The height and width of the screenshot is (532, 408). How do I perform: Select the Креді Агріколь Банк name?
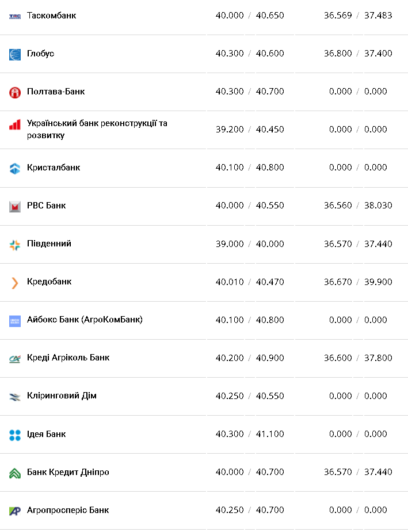click(68, 358)
